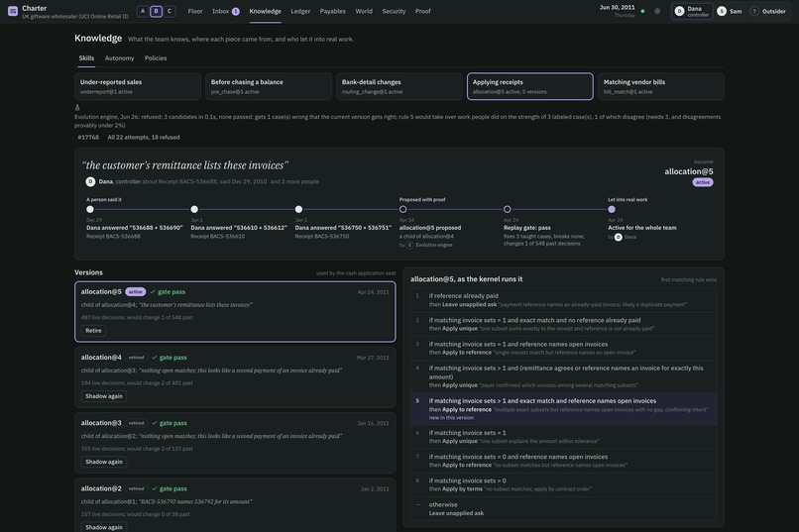This screenshot has width=799, height=532.
Task: Click the Charter app logo icon
Action: (x=13, y=11)
